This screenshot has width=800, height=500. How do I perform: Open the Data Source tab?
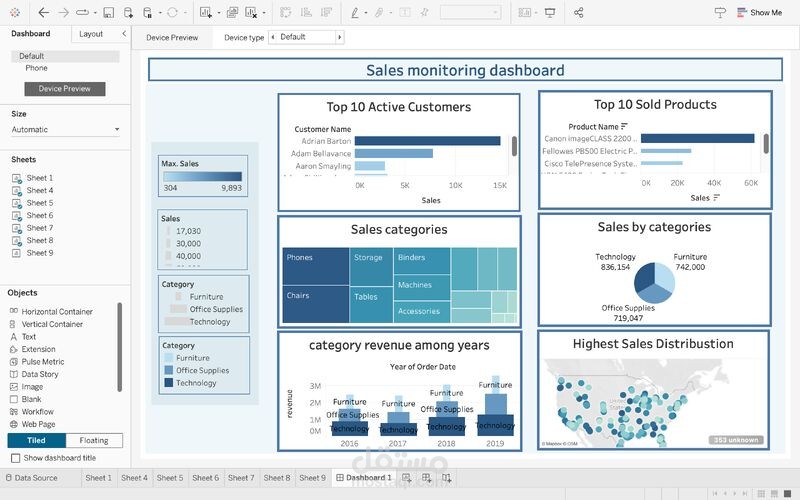click(x=32, y=478)
